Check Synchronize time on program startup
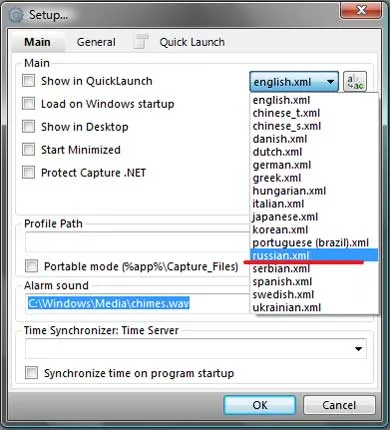The image size is (390, 430). click(31, 373)
